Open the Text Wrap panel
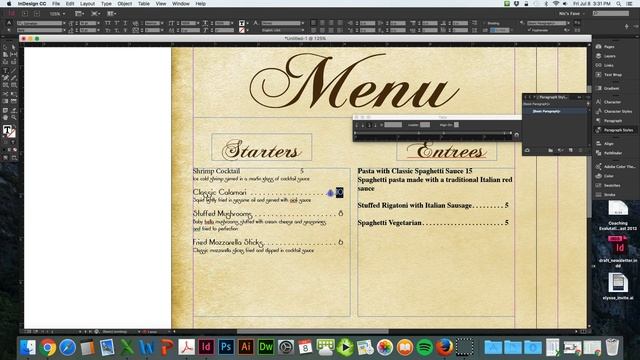Viewport: 640px width, 360px height. pyautogui.click(x=609, y=75)
